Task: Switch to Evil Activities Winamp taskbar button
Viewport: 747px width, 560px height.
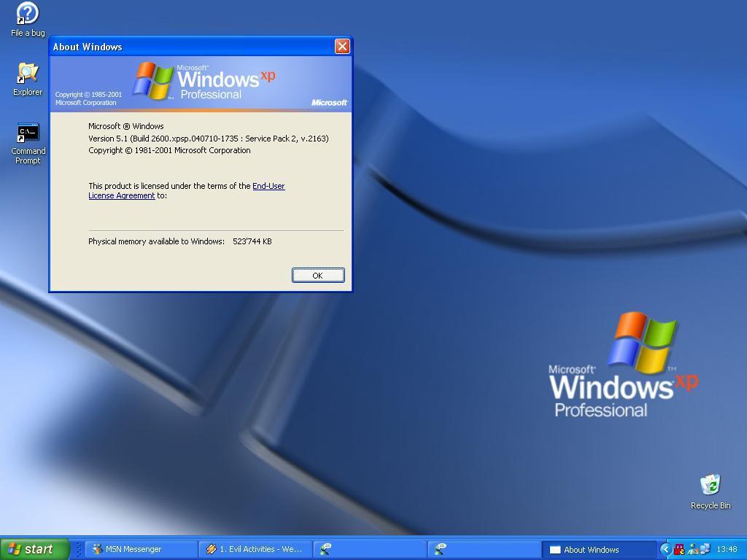Action: point(255,549)
